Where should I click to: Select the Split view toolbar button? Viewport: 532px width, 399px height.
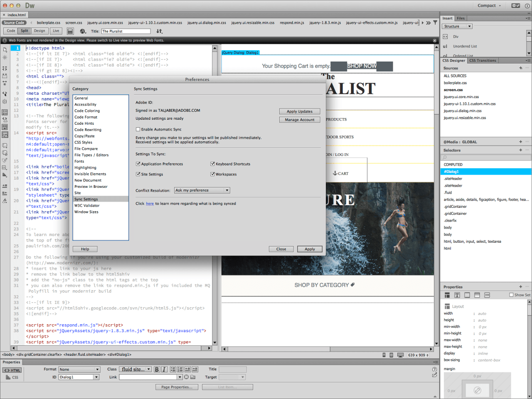click(24, 31)
